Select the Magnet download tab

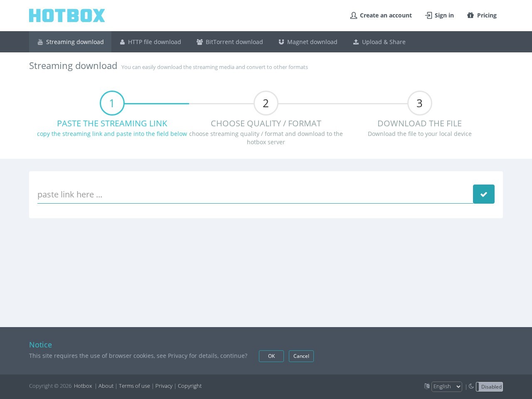308,42
